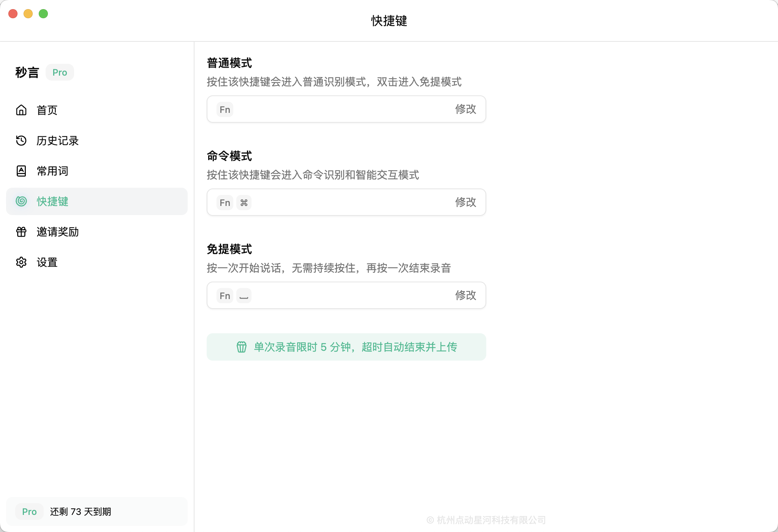Click the 普通模式 shortcut field

346,109
